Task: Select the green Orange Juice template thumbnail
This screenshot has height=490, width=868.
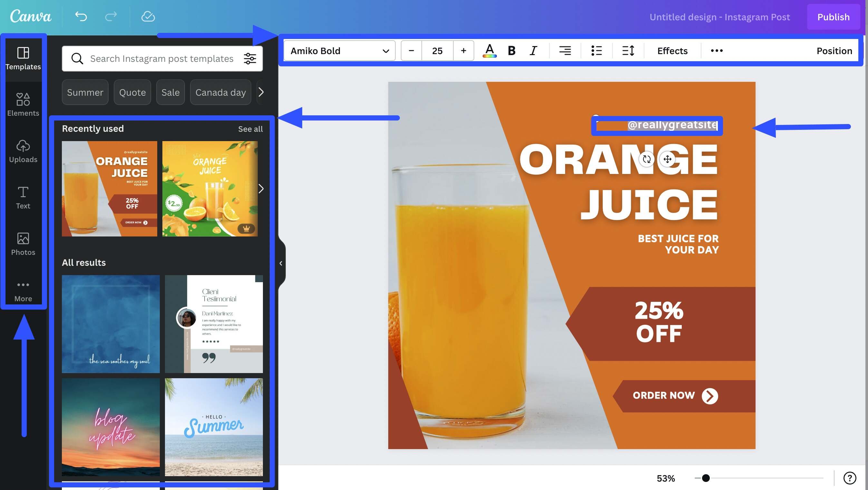Action: pos(209,189)
